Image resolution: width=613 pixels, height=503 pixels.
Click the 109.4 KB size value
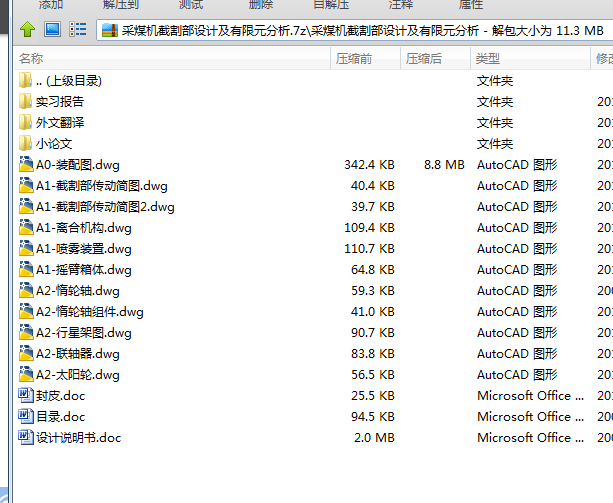(369, 228)
